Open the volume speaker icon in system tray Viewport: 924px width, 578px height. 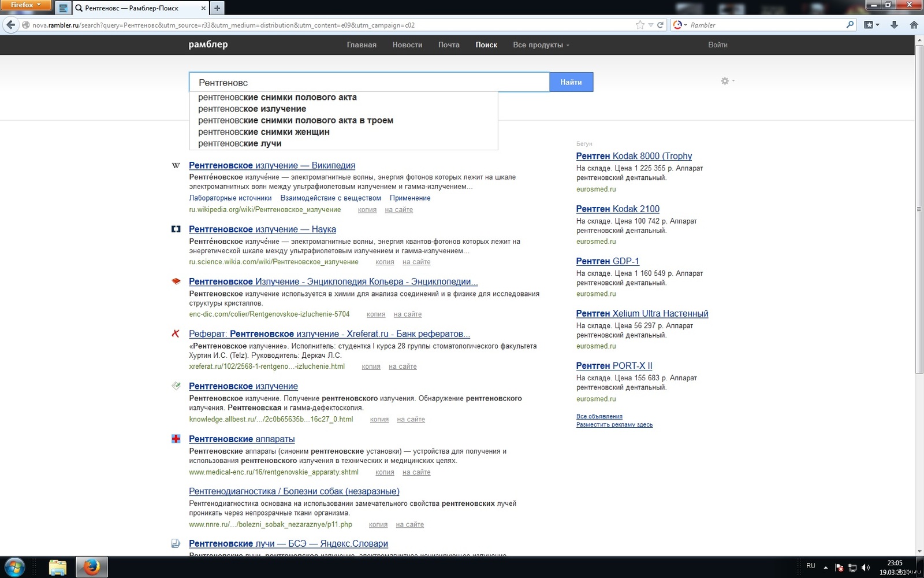click(x=865, y=568)
